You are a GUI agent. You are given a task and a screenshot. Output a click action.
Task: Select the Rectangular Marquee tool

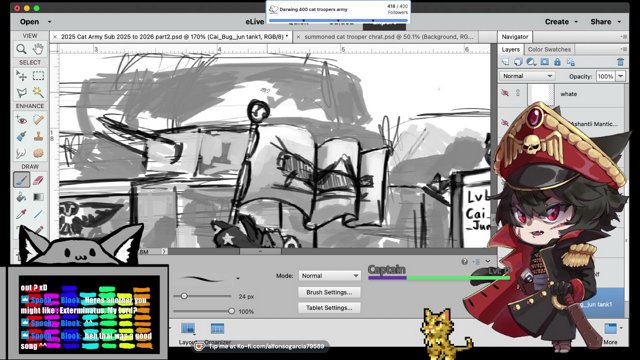(x=38, y=76)
